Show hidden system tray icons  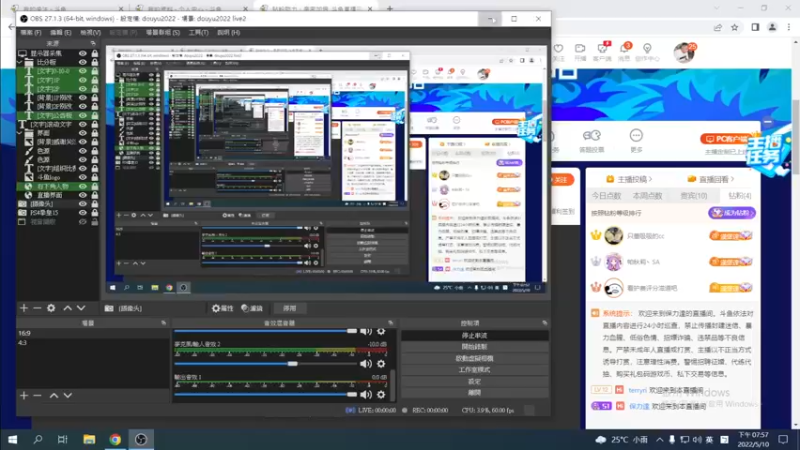point(660,439)
